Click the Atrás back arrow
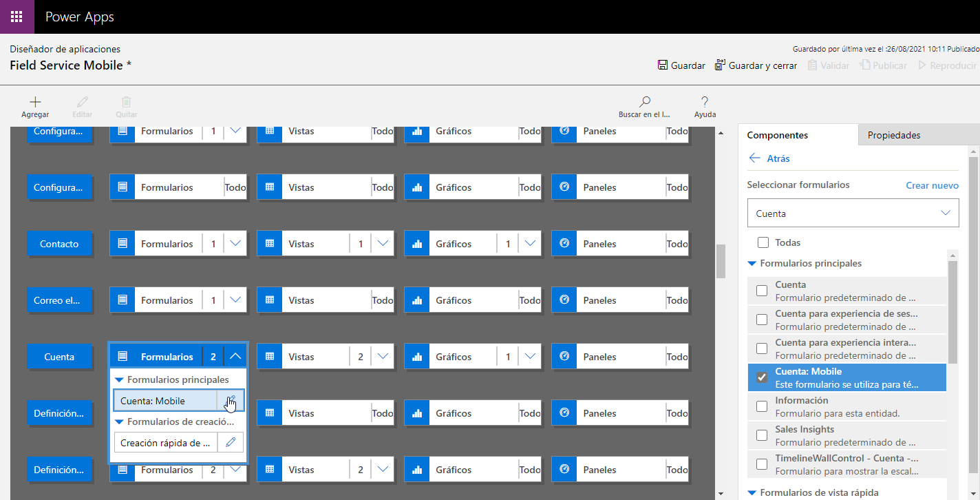Viewport: 980px width, 500px height. (755, 158)
